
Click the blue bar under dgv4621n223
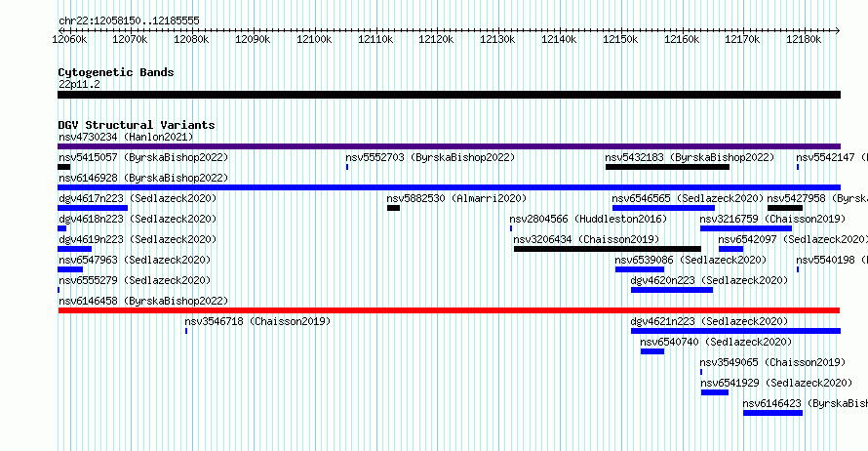pos(735,331)
